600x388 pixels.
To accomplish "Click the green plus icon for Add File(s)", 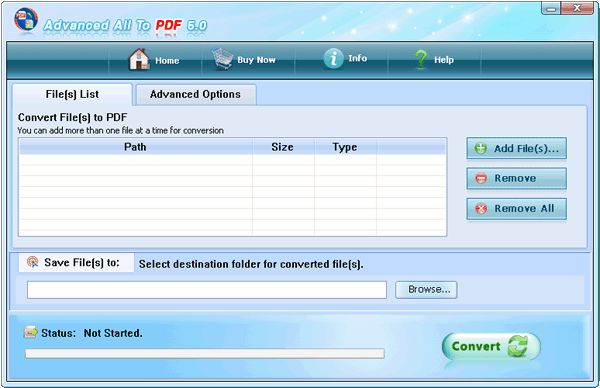I will [481, 148].
